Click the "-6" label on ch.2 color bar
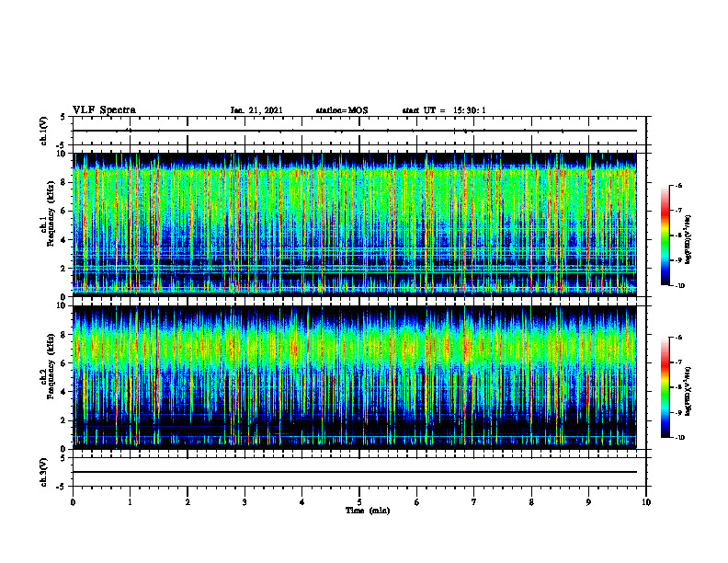The height and width of the screenshot is (563, 728). [678, 338]
